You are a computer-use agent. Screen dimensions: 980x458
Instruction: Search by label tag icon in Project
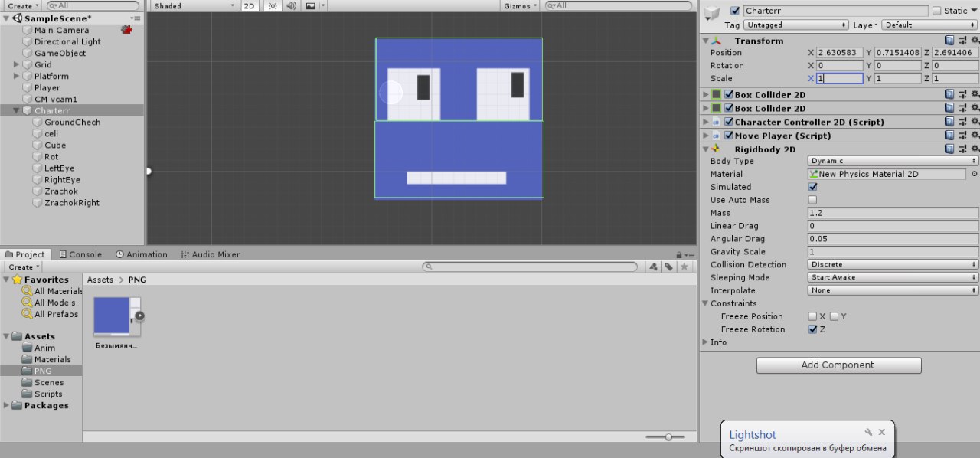[x=668, y=267]
